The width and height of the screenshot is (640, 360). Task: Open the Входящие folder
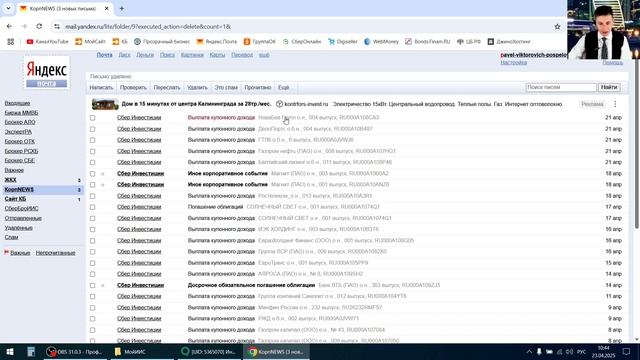(x=17, y=103)
